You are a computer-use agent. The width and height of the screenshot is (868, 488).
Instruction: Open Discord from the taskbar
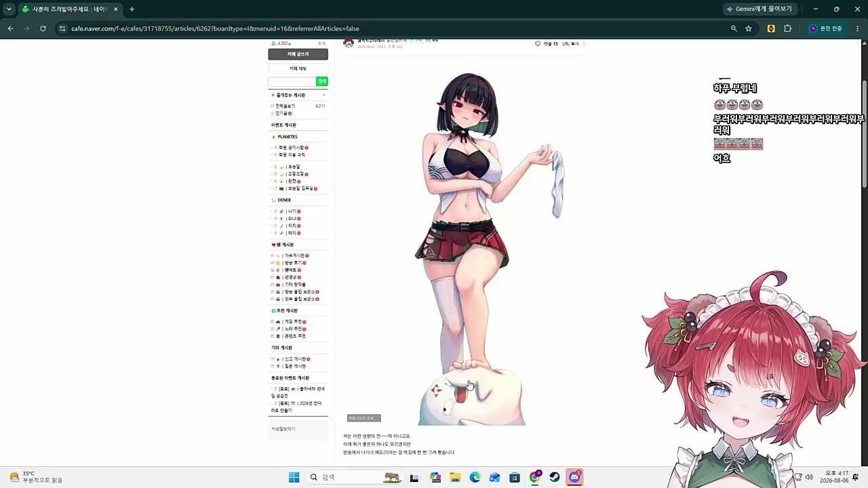pos(574,477)
